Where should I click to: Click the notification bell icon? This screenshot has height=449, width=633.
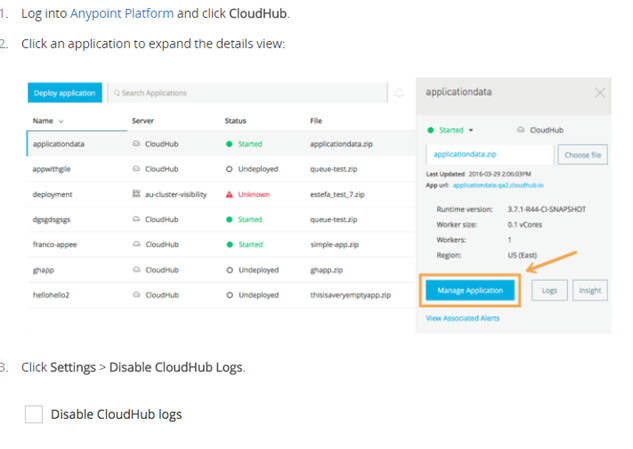tap(400, 93)
